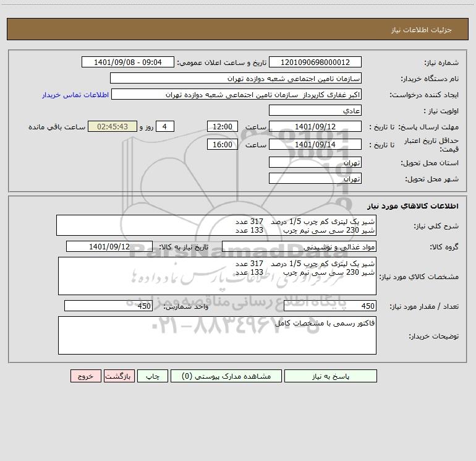Viewport: 476px width, 461px height.
Task: Click the خروج exit button
Action: pyautogui.click(x=85, y=376)
